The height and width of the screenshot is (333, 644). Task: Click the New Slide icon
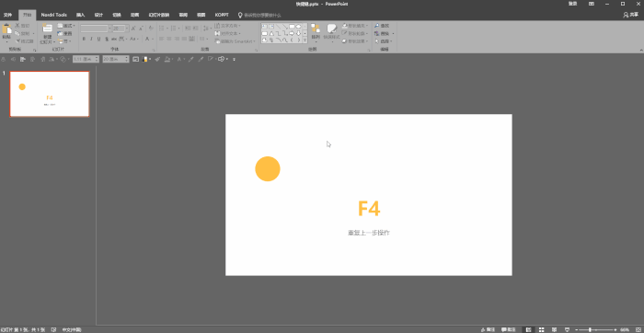tap(47, 29)
